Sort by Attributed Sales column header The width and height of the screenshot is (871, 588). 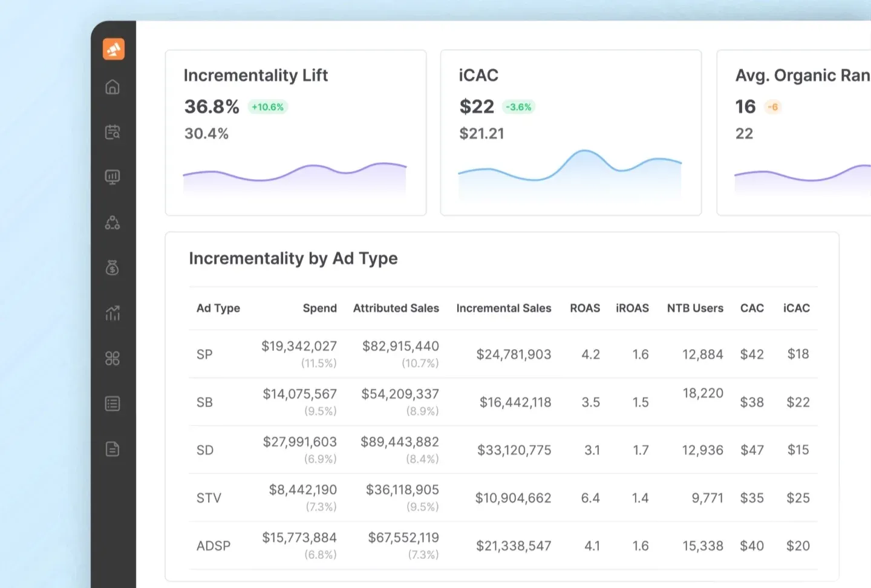coord(396,308)
